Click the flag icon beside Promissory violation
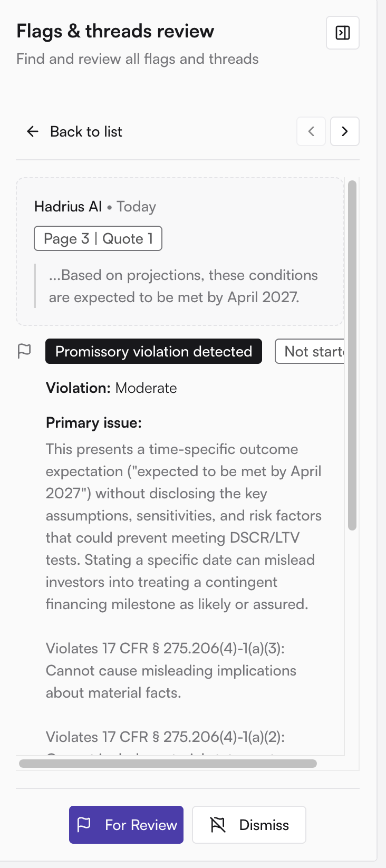Viewport: 386px width, 868px height. (x=24, y=351)
